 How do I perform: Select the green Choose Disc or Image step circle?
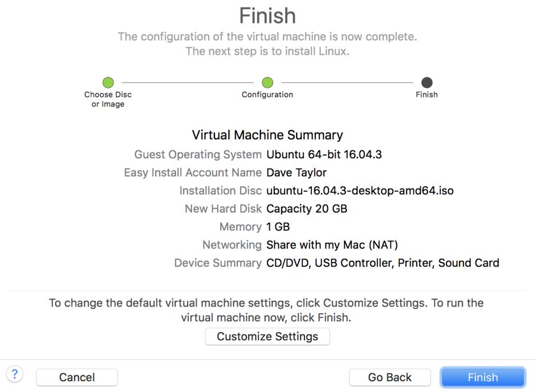[108, 82]
